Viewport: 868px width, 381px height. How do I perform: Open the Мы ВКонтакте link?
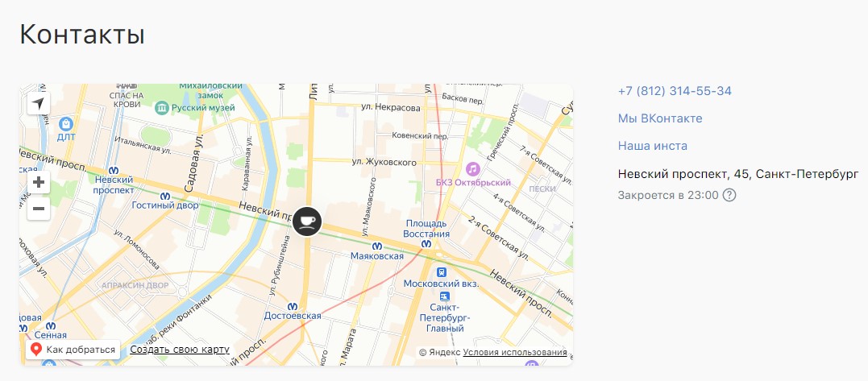click(660, 118)
